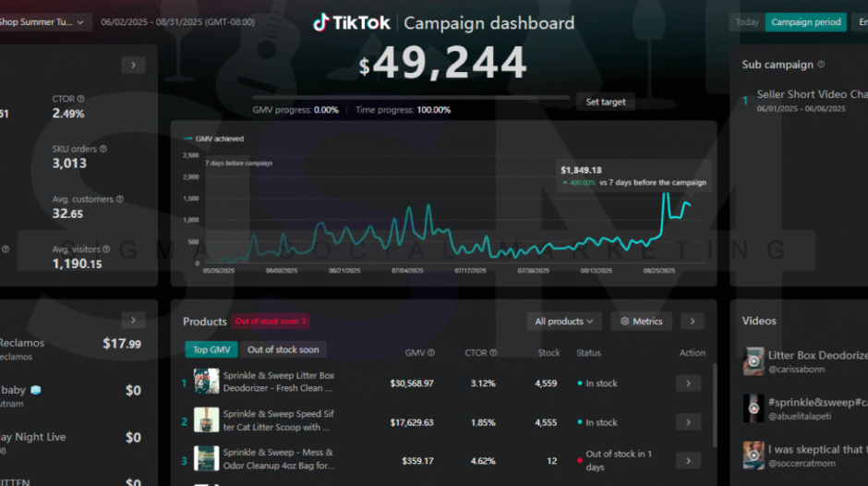Click the 3,013 SKU orders value
The height and width of the screenshot is (486, 868).
69,164
